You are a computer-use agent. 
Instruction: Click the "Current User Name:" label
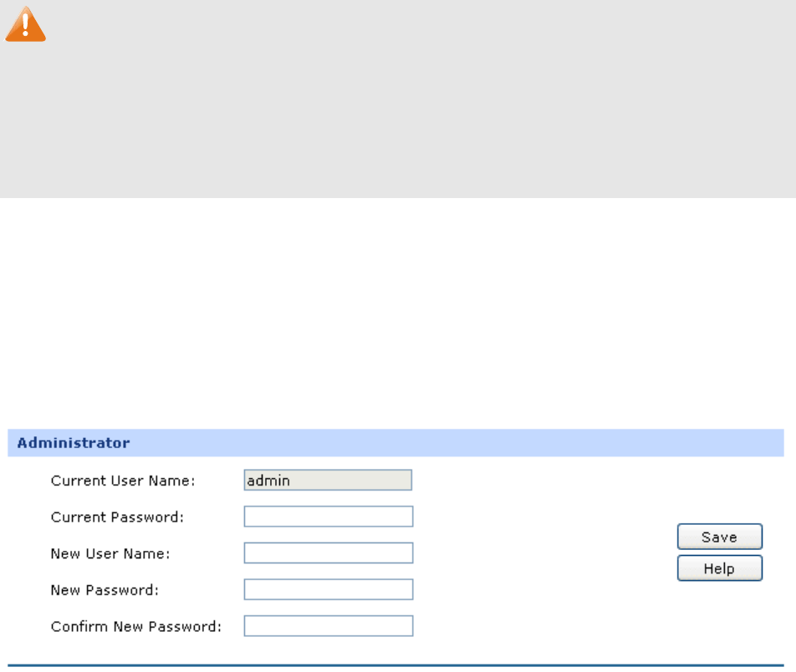tap(123, 481)
